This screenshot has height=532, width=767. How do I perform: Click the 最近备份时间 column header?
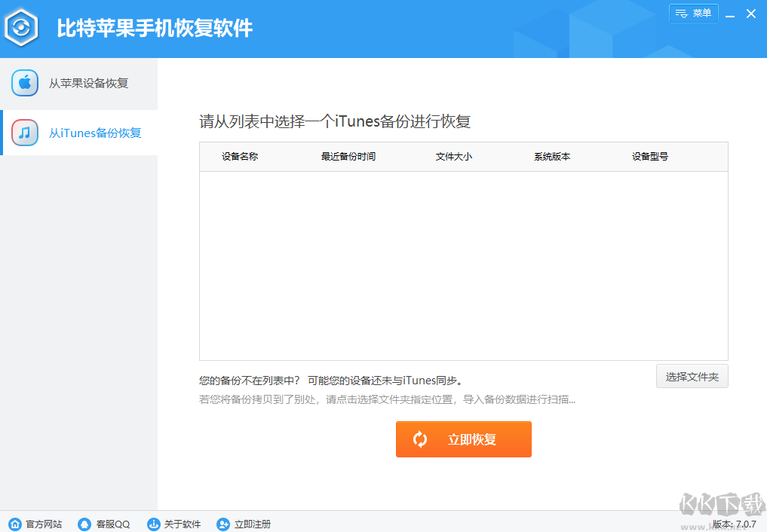(347, 156)
